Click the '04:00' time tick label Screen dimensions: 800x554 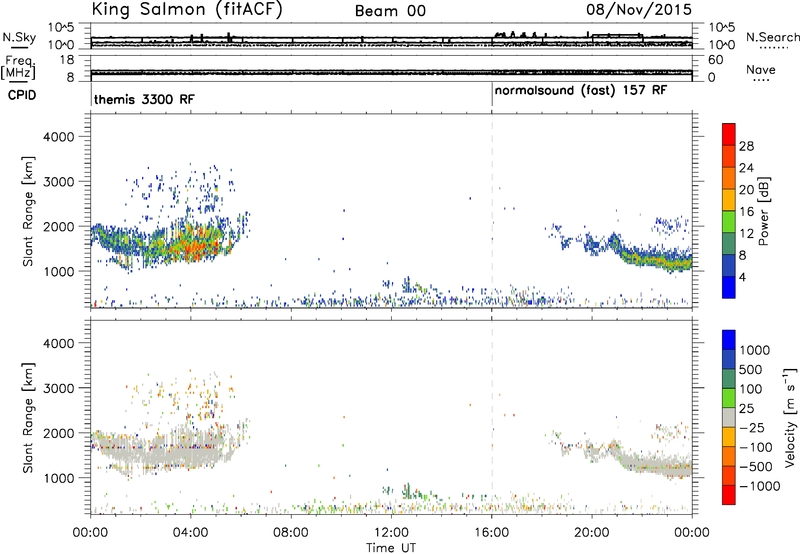point(190,533)
